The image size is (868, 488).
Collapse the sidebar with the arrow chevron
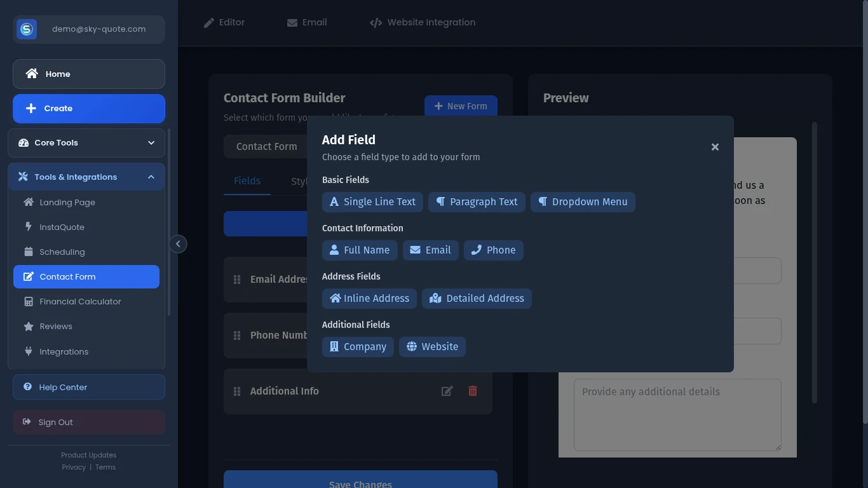(x=179, y=244)
